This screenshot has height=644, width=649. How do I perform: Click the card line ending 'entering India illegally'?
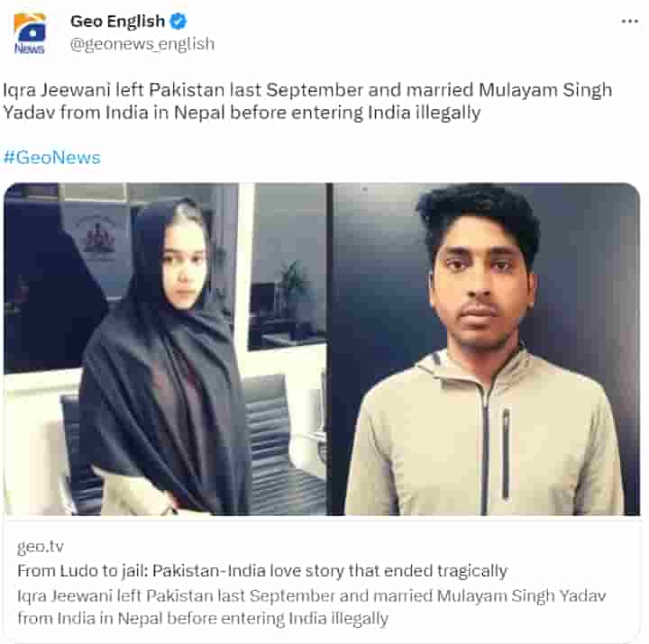tap(203, 619)
